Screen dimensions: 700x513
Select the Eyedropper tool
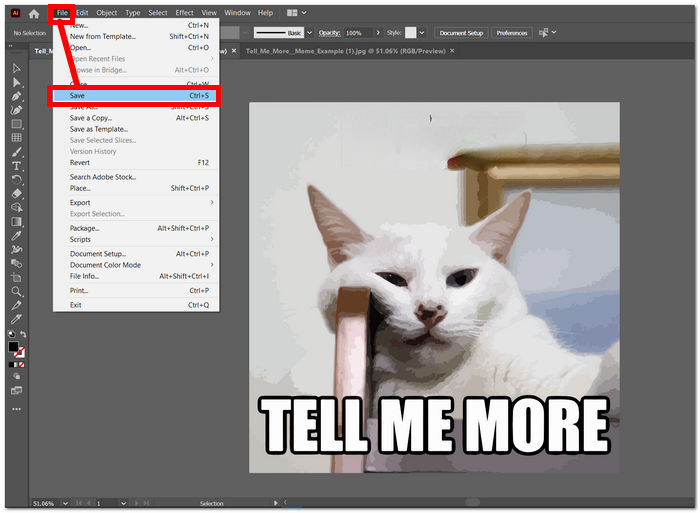coord(17,235)
